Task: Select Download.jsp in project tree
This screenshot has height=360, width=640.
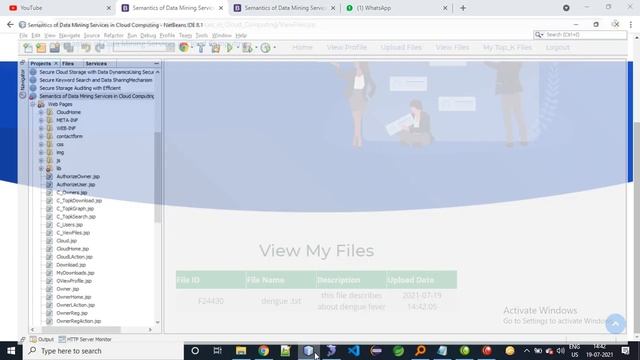Action: [71, 265]
